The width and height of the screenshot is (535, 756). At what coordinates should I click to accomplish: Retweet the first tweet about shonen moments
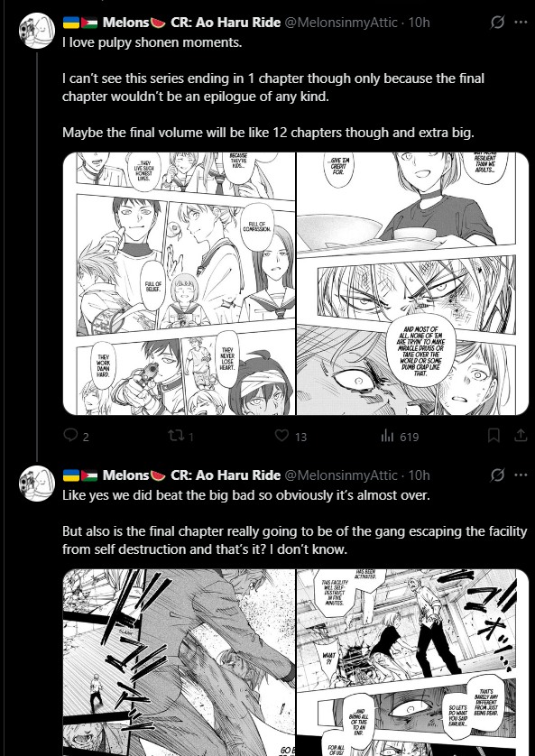pyautogui.click(x=175, y=436)
